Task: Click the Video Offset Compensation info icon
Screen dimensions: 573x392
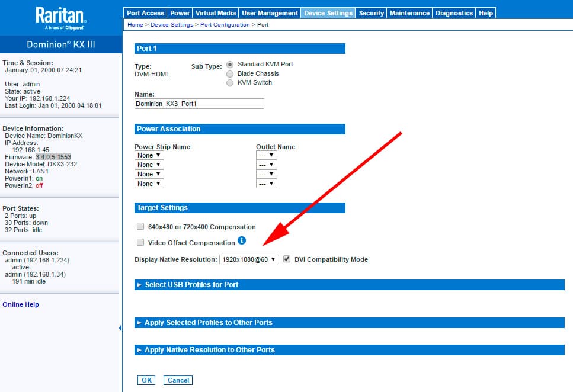Action: coord(242,240)
